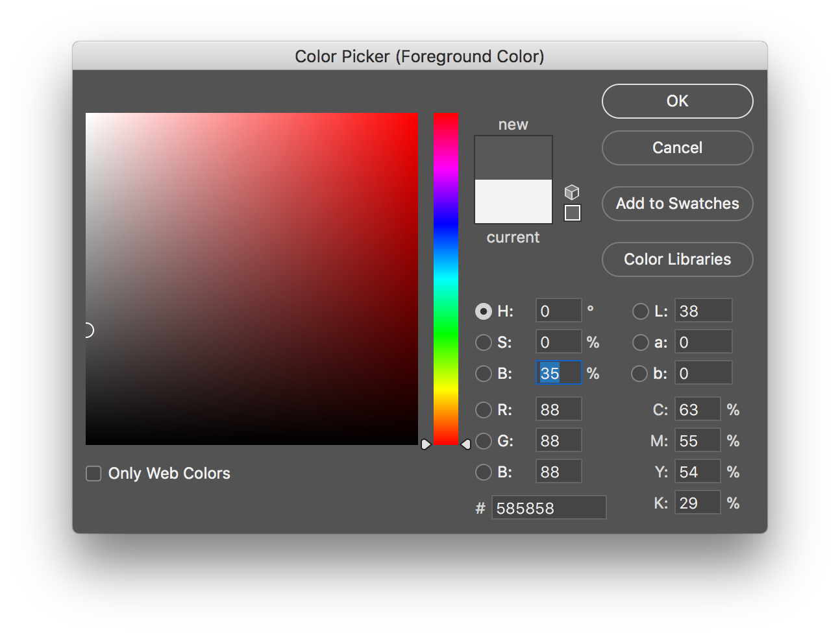Image resolution: width=840 pixels, height=637 pixels.
Task: Click the current color swatch preview
Action: (x=513, y=202)
